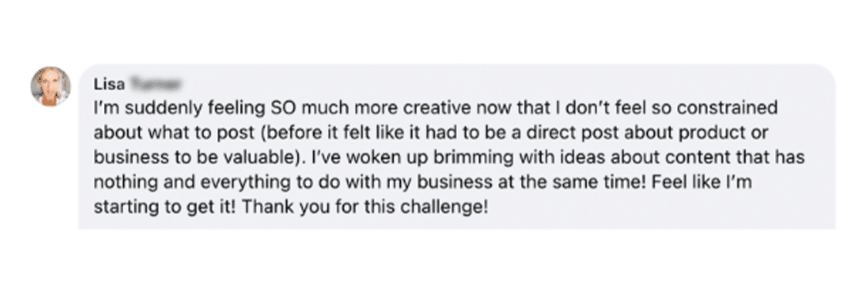Click the blurred surname next to Lisa
The width and height of the screenshot is (868, 302).
[x=155, y=84]
